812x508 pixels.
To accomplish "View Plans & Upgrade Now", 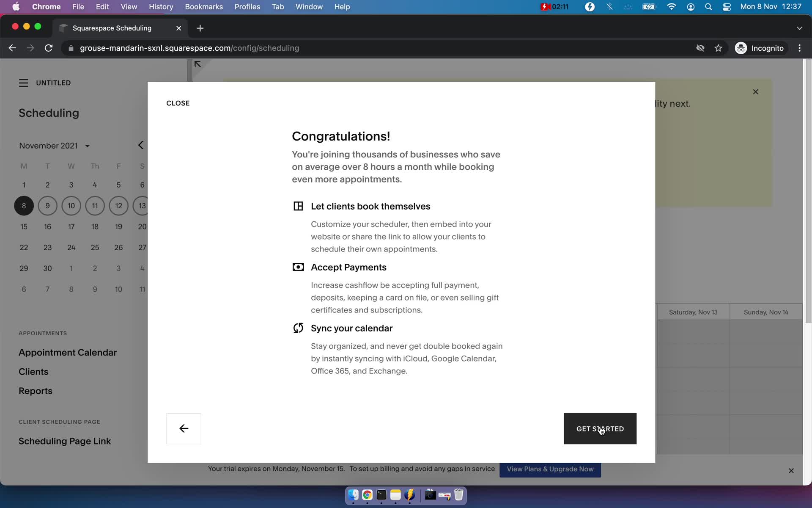I will point(550,469).
